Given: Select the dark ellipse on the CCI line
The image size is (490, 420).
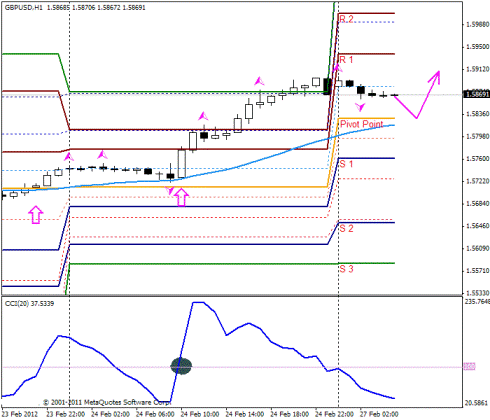Looking at the screenshot, I should tap(181, 366).
